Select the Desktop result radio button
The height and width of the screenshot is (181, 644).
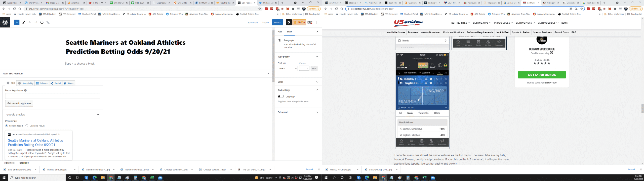(x=27, y=126)
